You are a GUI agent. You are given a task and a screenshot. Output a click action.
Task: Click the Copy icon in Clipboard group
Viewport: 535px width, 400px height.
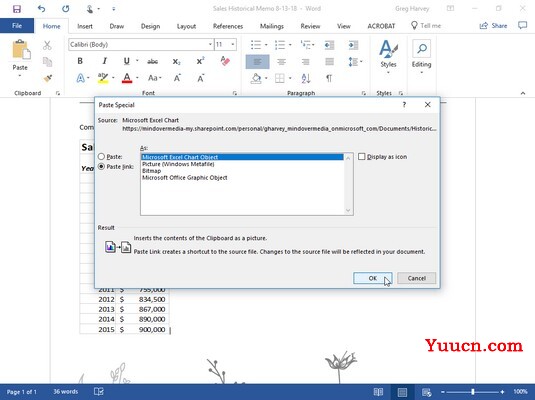pyautogui.click(x=47, y=62)
